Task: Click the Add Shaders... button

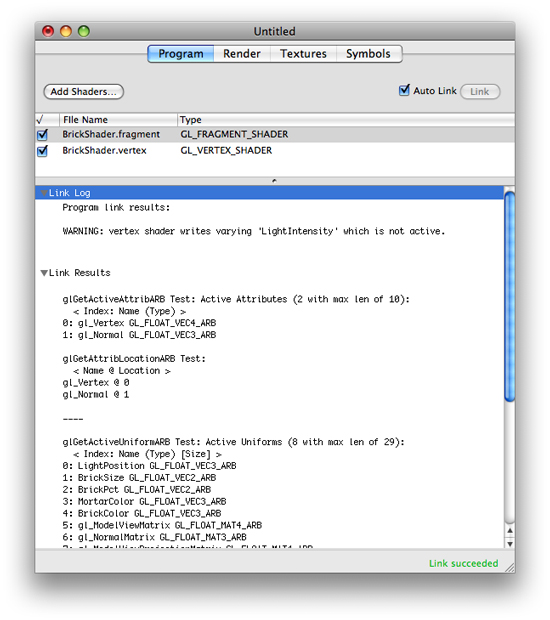Action: pyautogui.click(x=83, y=92)
